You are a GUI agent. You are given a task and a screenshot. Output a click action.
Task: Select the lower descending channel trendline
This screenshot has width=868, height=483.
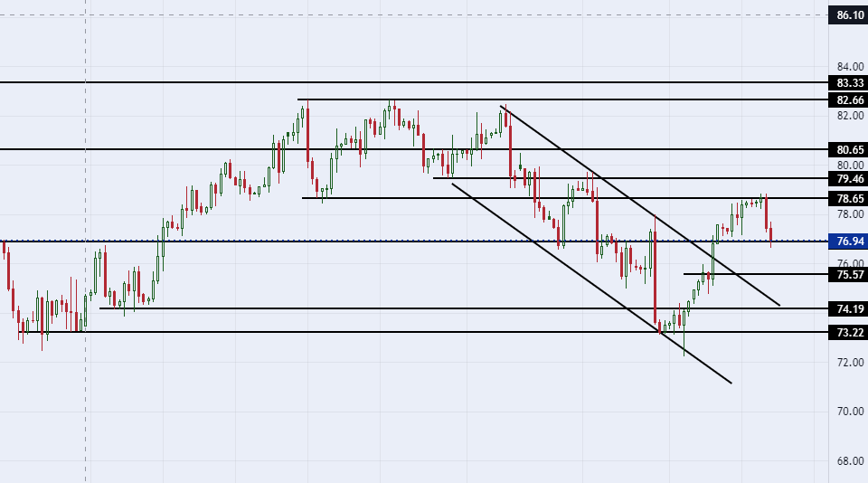(591, 282)
